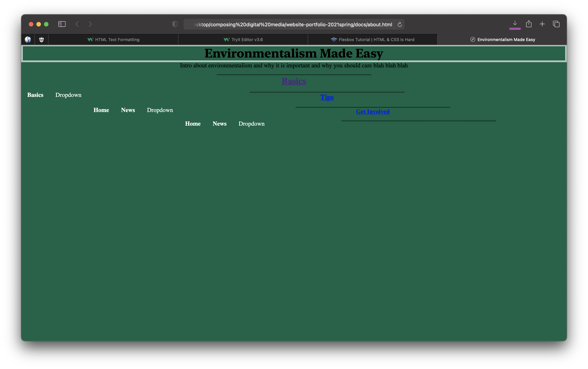Viewport: 588px width, 369px height.
Task: Click the privacy report shield icon
Action: tap(175, 24)
